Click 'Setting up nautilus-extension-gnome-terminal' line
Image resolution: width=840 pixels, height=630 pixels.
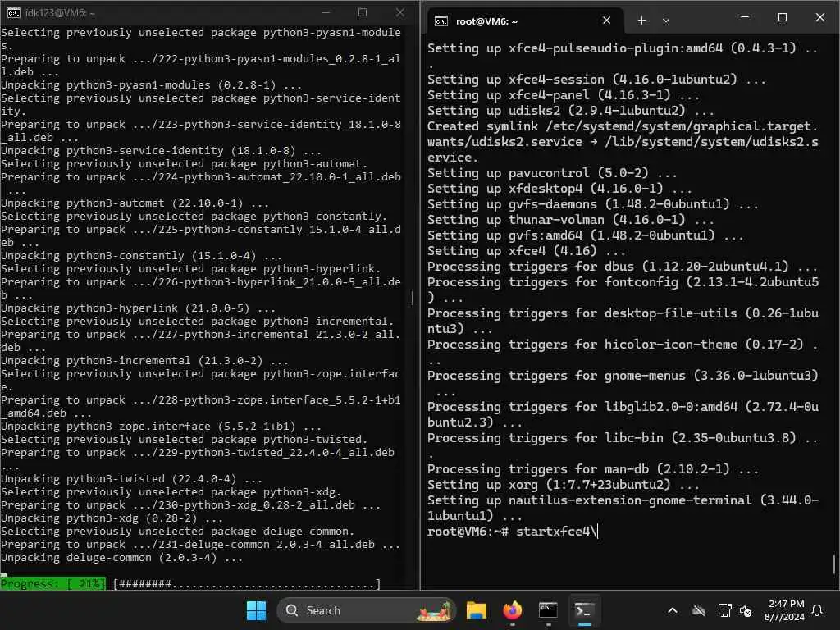pos(623,508)
